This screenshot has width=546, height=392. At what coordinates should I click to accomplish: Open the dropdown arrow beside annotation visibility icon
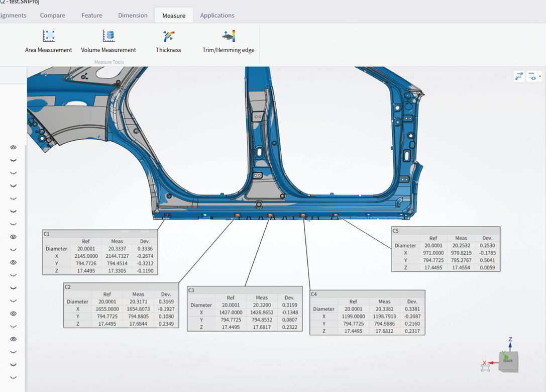pyautogui.click(x=540, y=76)
